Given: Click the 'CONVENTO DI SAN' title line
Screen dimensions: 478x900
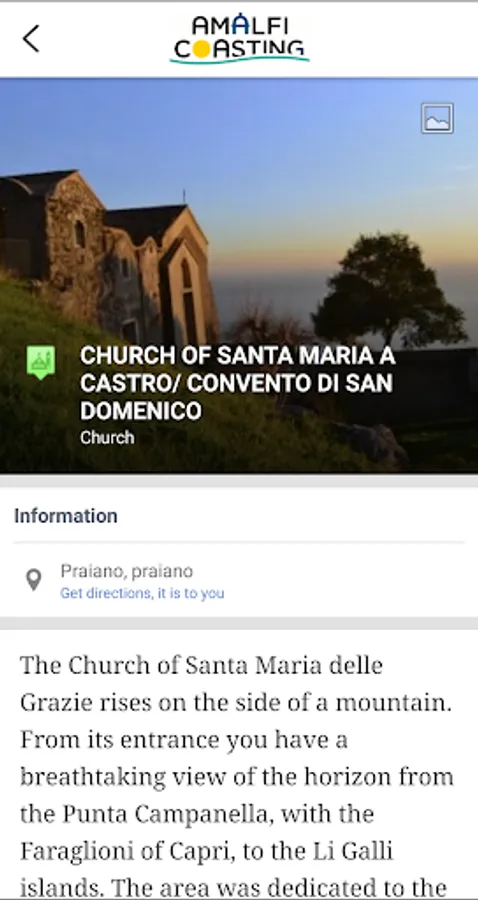Looking at the screenshot, I should (x=236, y=383).
